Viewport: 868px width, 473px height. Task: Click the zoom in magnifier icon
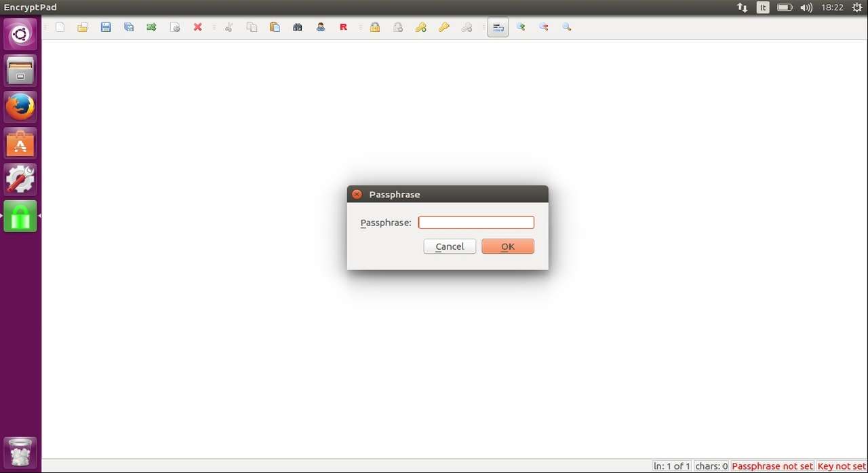pos(521,27)
